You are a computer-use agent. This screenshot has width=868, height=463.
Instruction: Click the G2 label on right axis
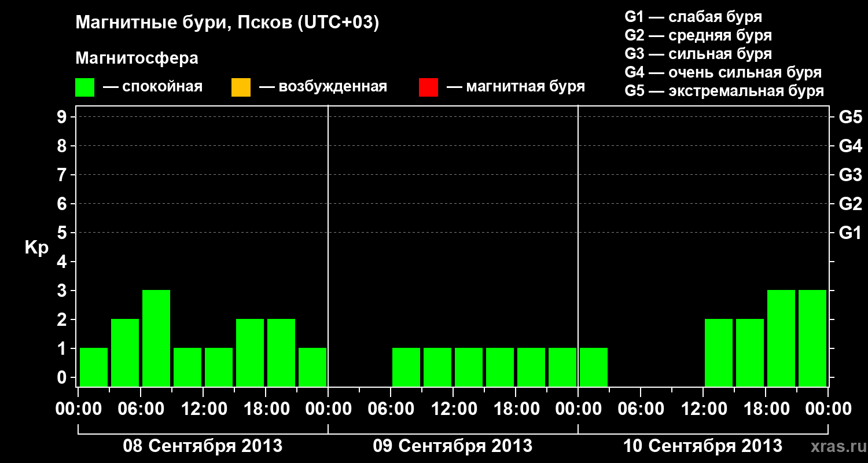click(x=850, y=204)
